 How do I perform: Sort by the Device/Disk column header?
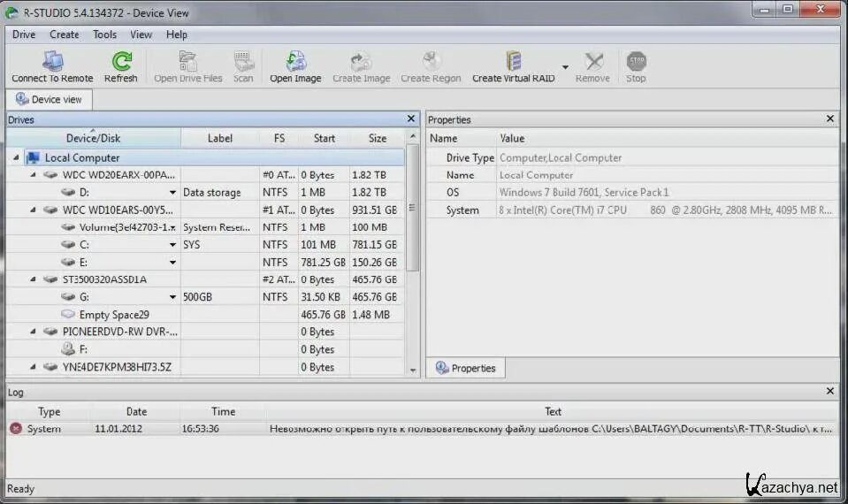[x=93, y=138]
